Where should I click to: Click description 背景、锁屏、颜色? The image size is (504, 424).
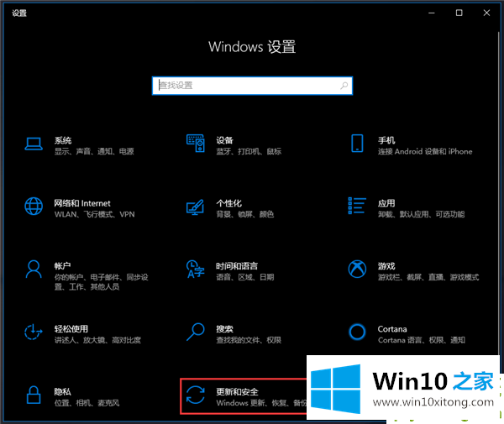pos(245,214)
